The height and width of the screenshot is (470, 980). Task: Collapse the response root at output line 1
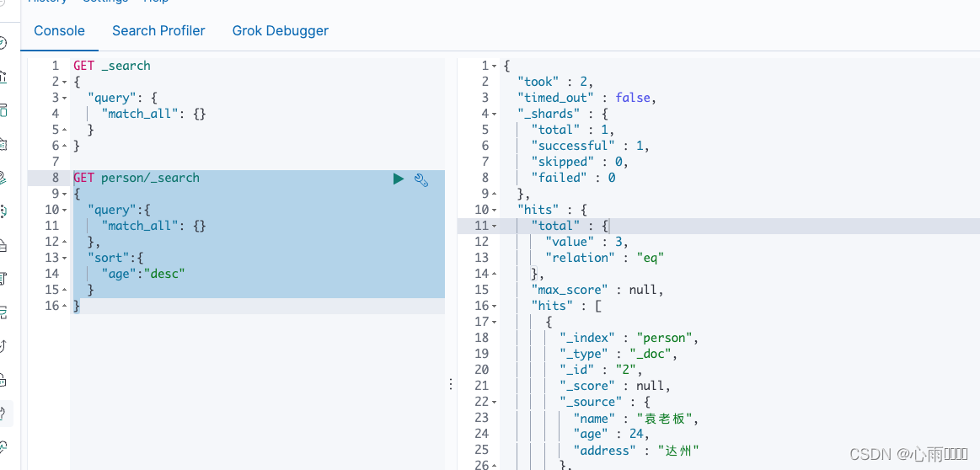click(x=495, y=67)
